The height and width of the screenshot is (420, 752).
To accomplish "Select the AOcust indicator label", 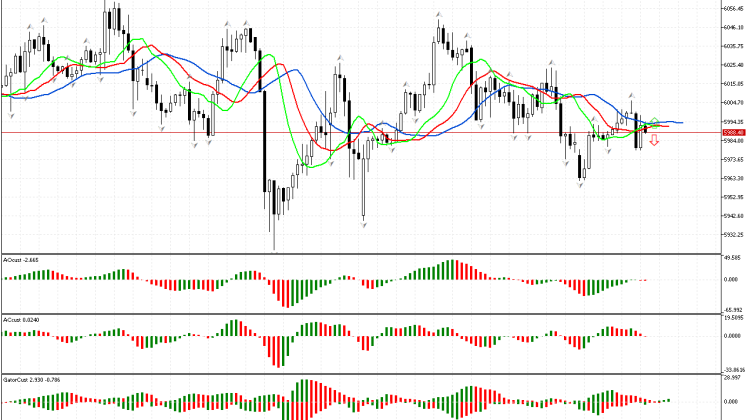I will [21, 259].
